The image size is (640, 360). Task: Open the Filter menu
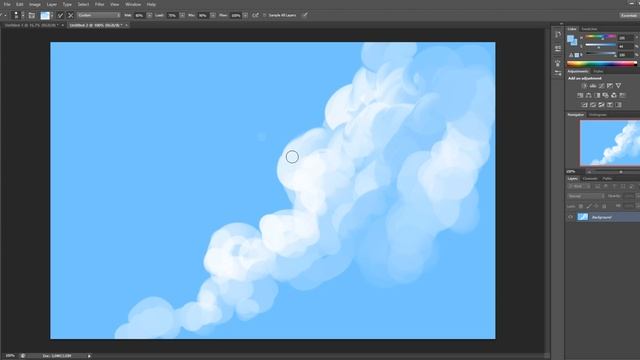point(100,4)
